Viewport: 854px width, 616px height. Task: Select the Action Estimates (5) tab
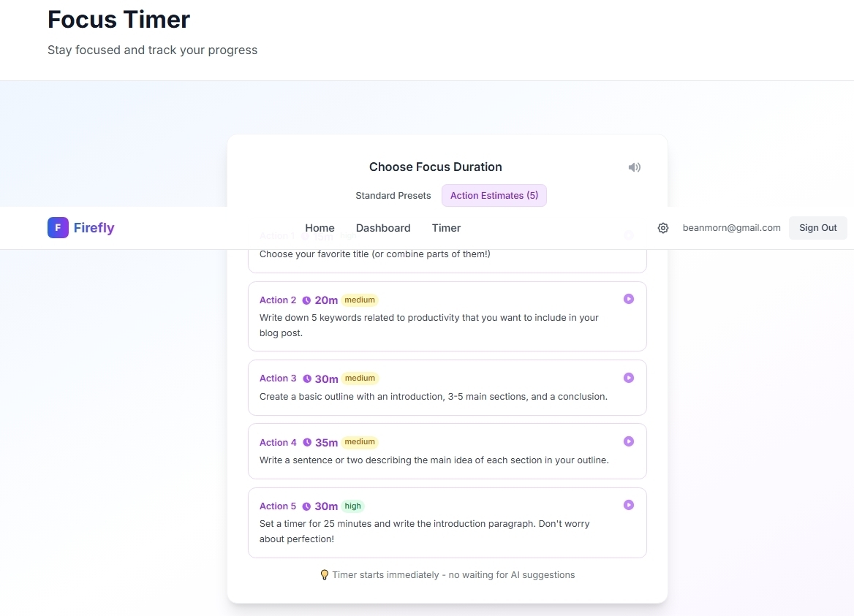click(494, 195)
